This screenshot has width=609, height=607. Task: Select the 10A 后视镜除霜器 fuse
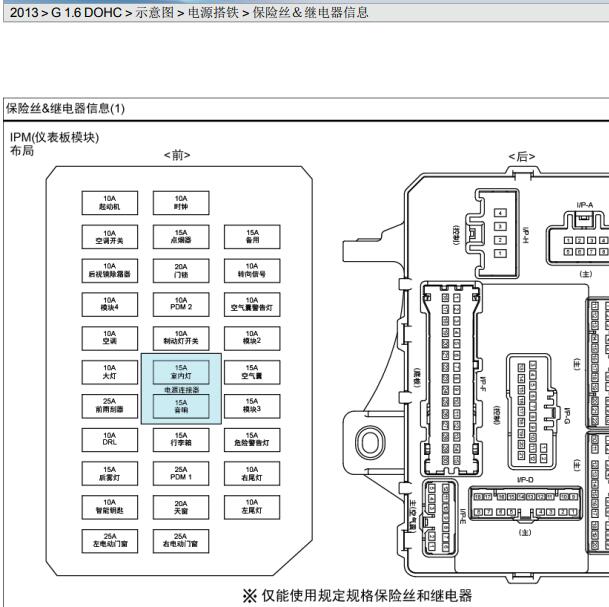110,271
